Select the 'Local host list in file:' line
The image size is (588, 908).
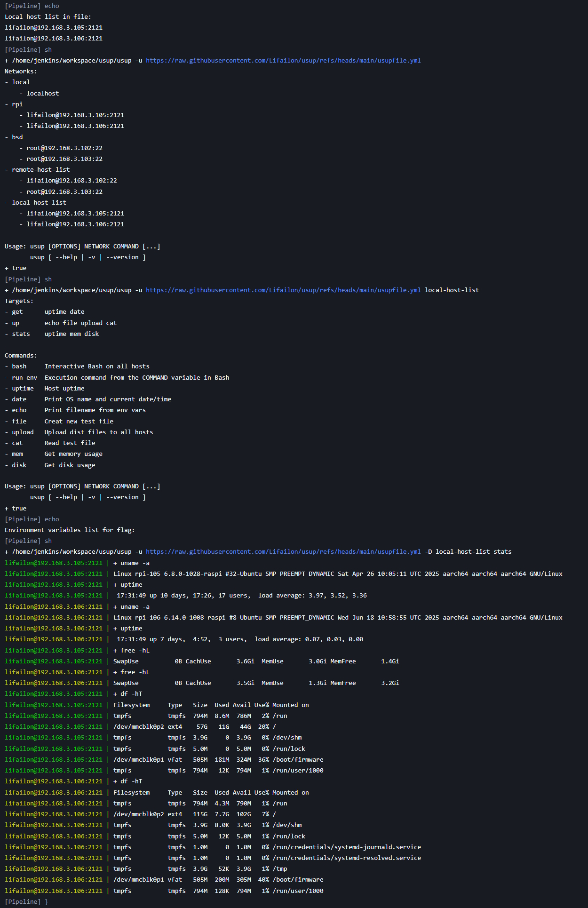point(48,16)
